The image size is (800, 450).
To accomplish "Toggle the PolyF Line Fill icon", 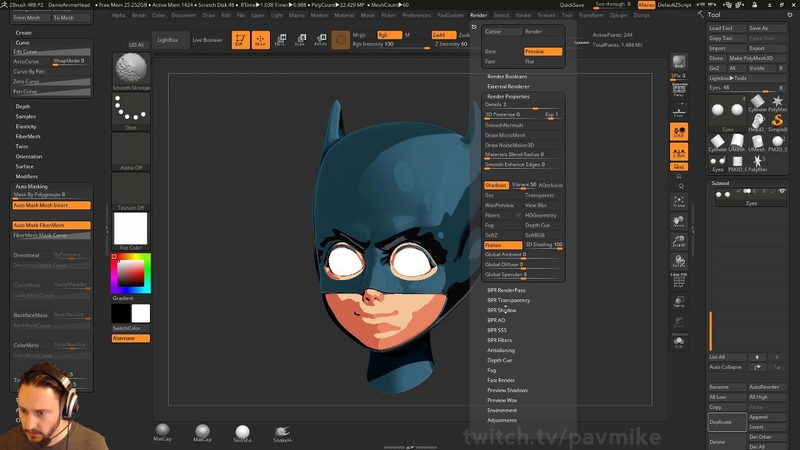I will 679,281.
